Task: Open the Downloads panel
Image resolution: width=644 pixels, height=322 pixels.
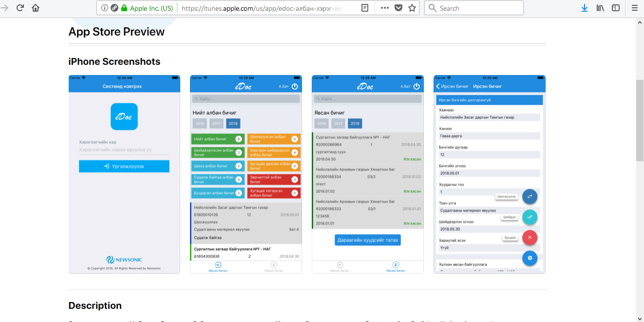Action: tap(585, 8)
